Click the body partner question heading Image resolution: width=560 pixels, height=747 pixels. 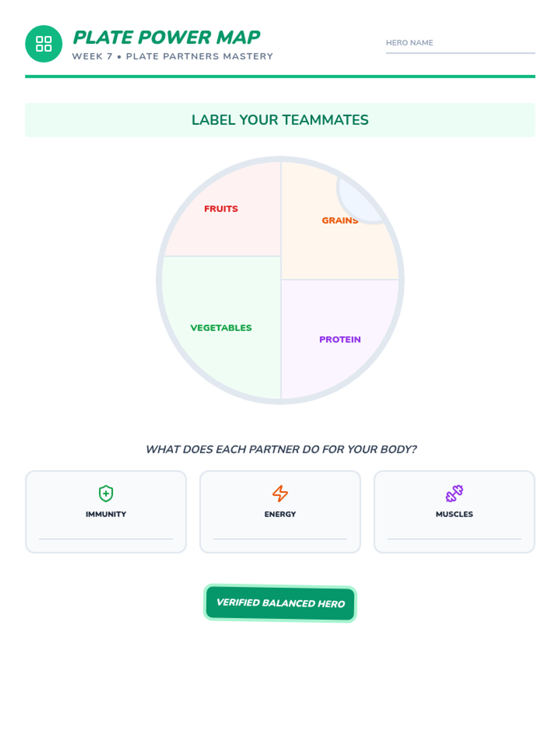tap(281, 449)
